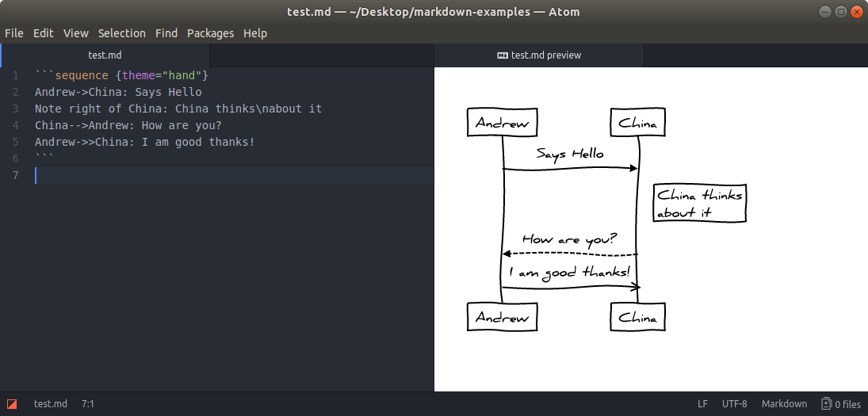This screenshot has width=868, height=416.
Task: Click the 0 files git status
Action: tap(841, 404)
